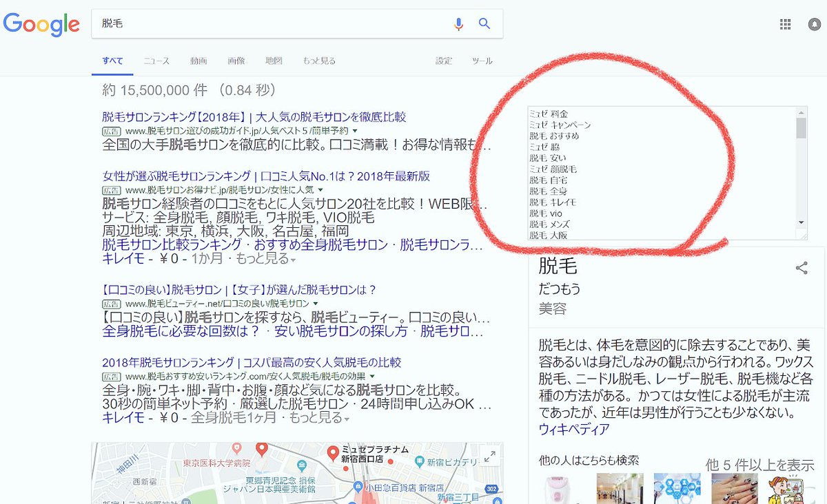This screenshot has width=827, height=504.
Task: Open the ウィキペディア link
Action: point(574,430)
